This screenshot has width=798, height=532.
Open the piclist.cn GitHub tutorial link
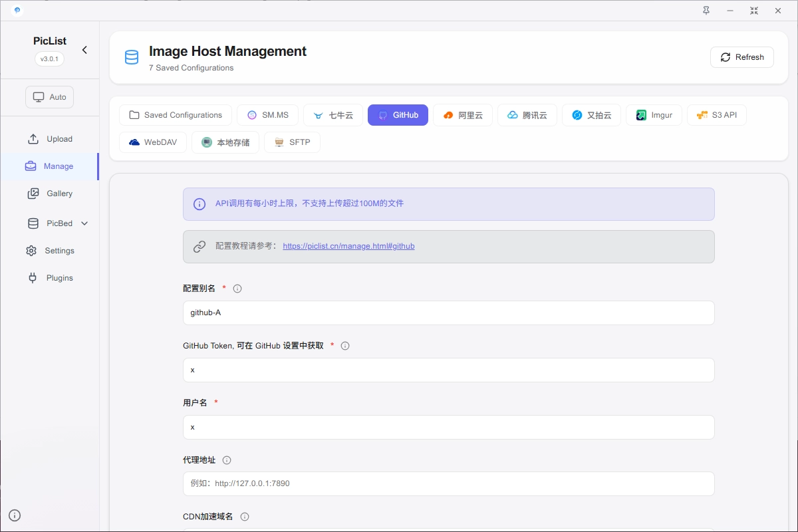348,246
